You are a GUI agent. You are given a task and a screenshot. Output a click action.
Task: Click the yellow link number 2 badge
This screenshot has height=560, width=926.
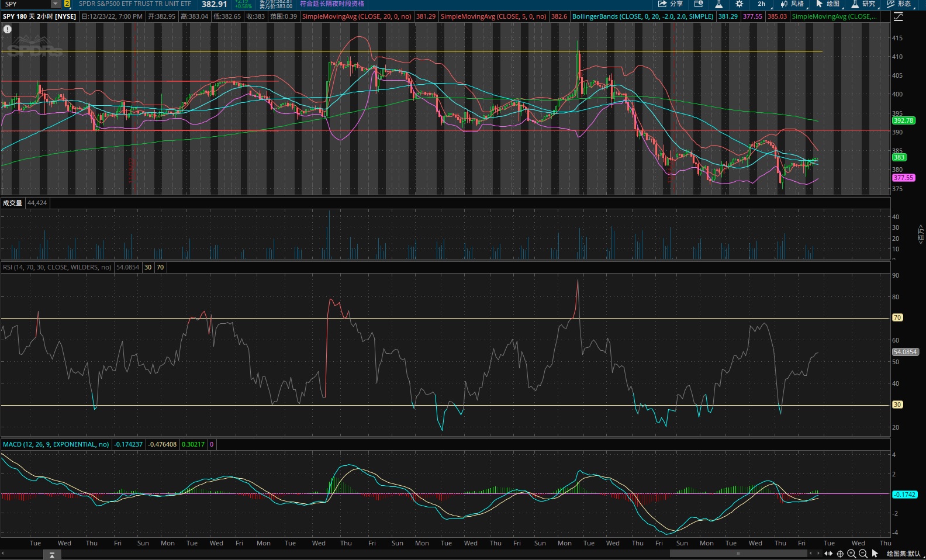click(x=67, y=4)
